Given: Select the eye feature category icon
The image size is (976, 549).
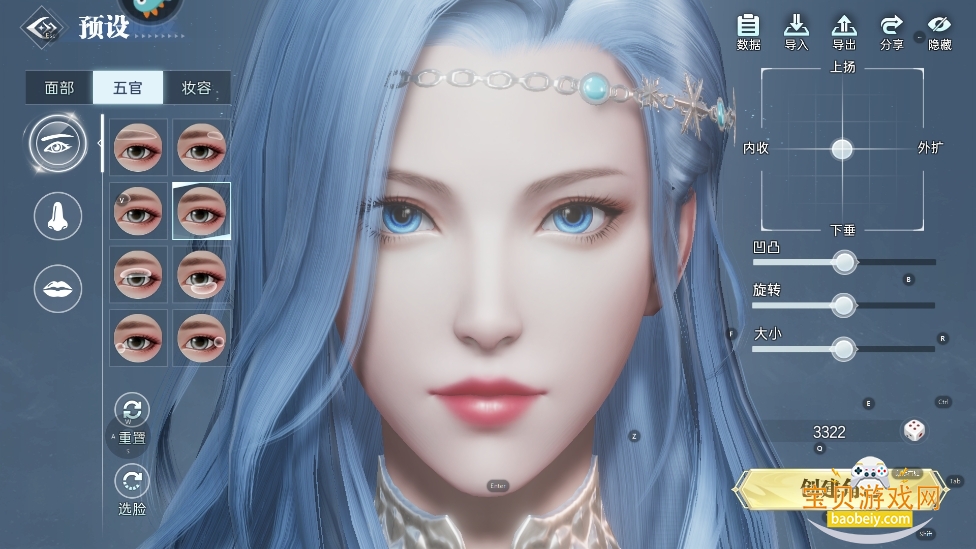Looking at the screenshot, I should click(x=58, y=142).
